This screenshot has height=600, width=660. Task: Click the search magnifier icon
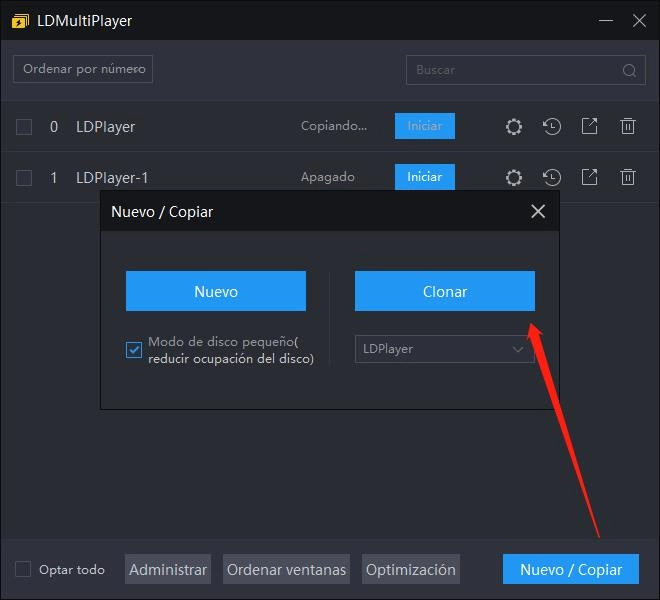[629, 70]
